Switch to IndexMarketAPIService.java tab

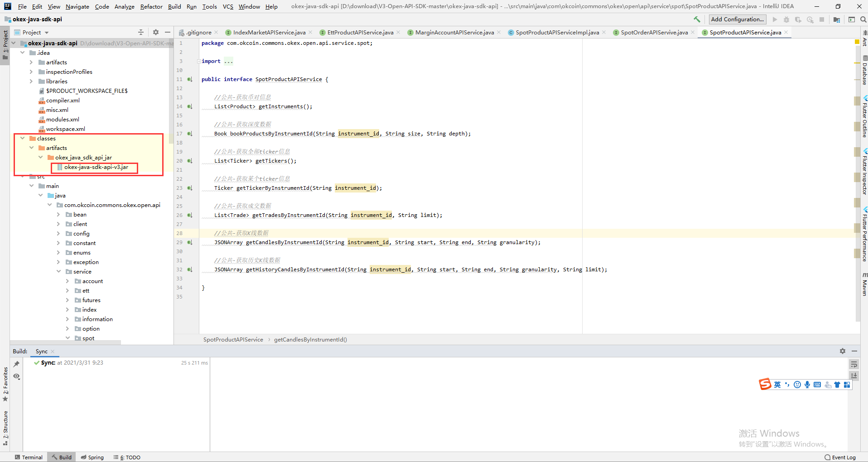coord(269,32)
